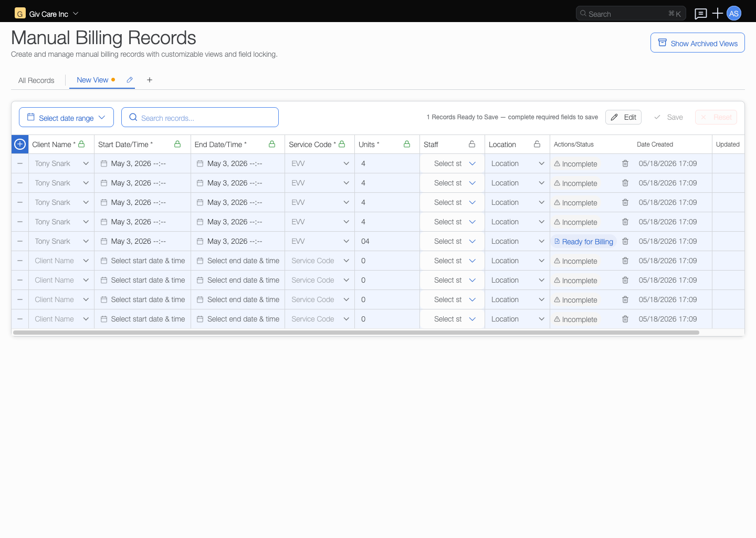Click Date Created column header
This screenshot has height=538, width=756.
pos(655,144)
